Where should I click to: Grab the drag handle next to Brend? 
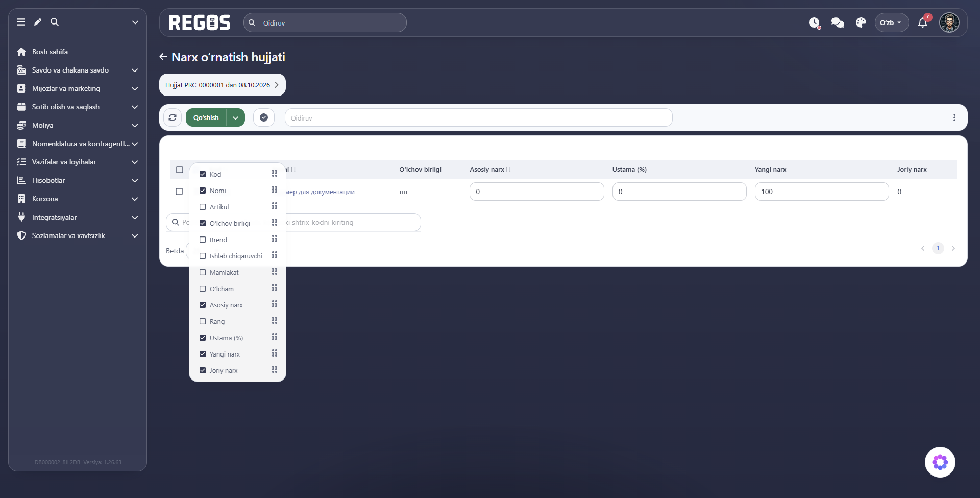point(275,239)
